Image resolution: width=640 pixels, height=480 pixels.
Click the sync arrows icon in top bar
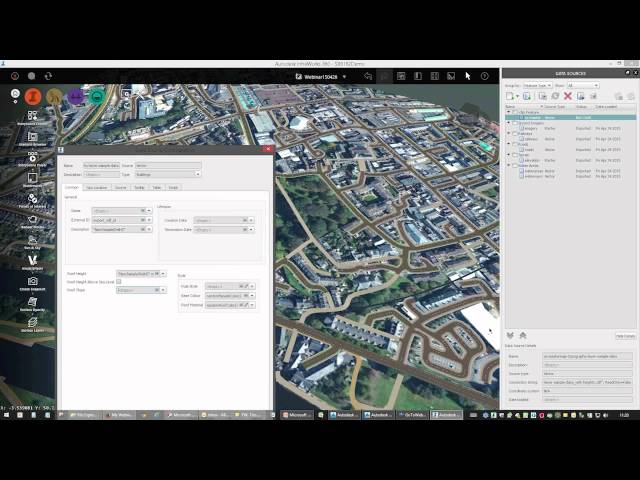(48, 76)
